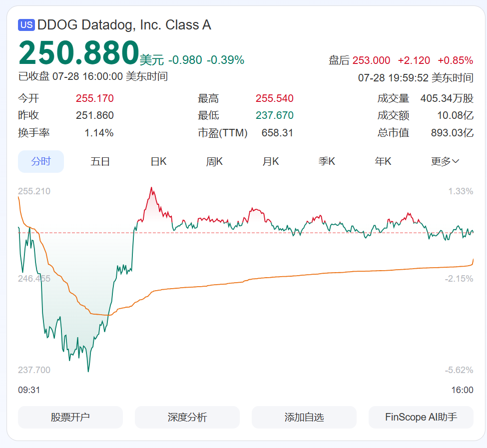Click the chart's top price label 255.210
This screenshot has width=487, height=448.
(34, 191)
